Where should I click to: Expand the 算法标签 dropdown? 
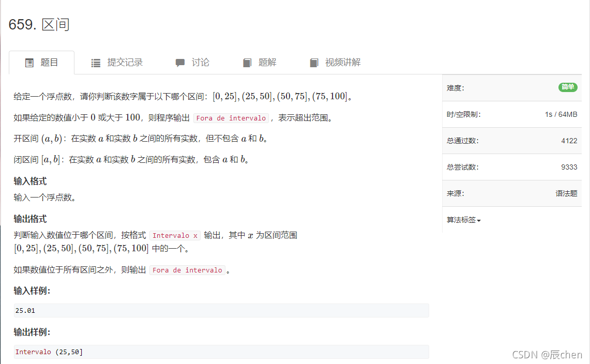pyautogui.click(x=463, y=220)
